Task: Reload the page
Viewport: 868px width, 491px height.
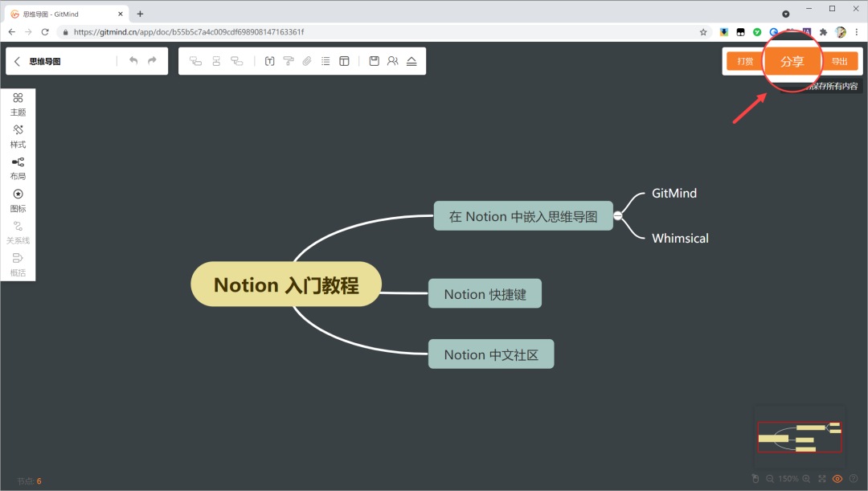Action: tap(45, 32)
